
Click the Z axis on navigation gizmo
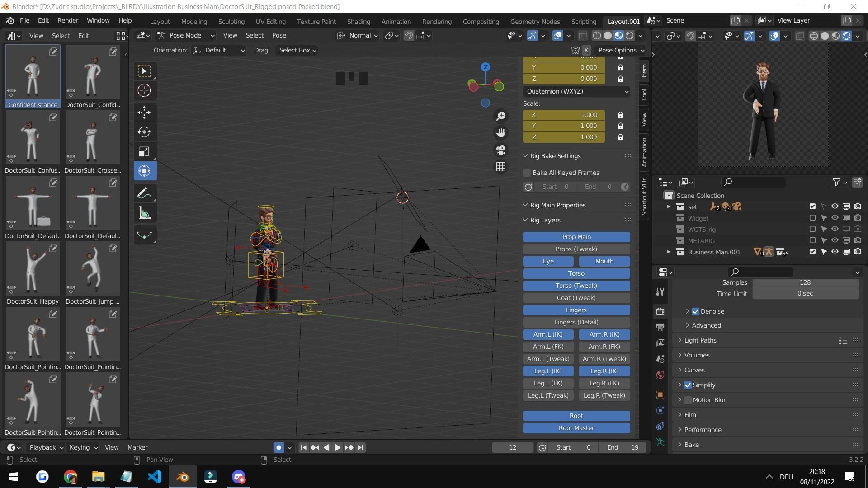pos(486,67)
